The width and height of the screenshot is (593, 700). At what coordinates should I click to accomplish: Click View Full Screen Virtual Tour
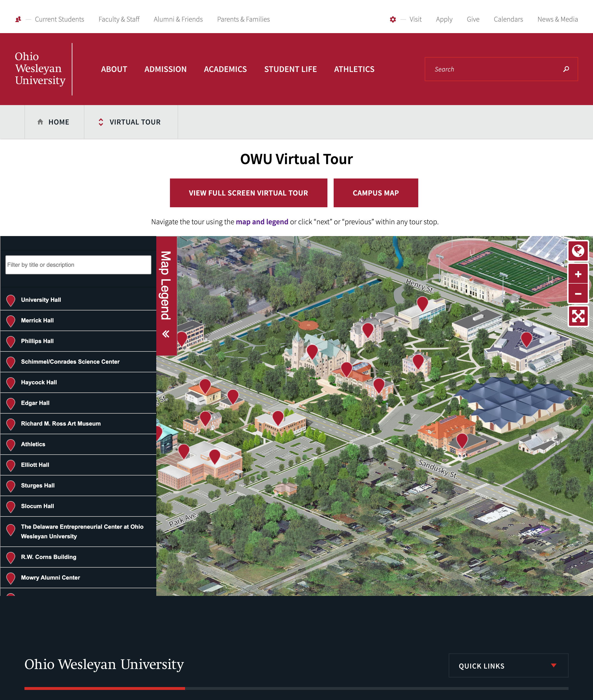coord(249,193)
